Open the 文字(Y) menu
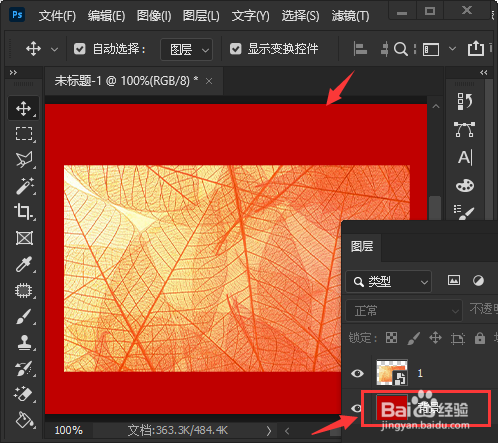The height and width of the screenshot is (443, 498). click(x=250, y=16)
